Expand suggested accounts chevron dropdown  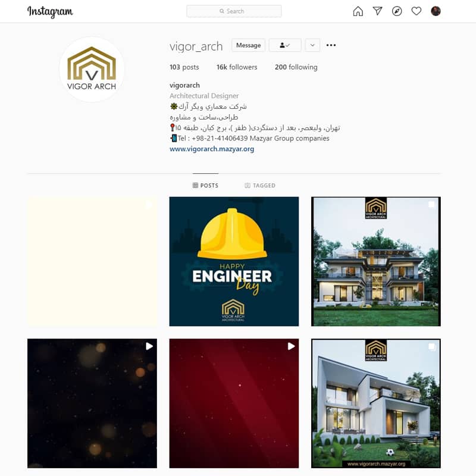(312, 45)
